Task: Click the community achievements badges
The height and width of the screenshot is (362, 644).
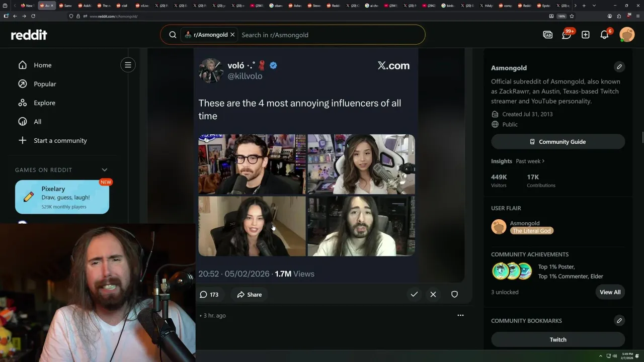Action: click(512, 271)
